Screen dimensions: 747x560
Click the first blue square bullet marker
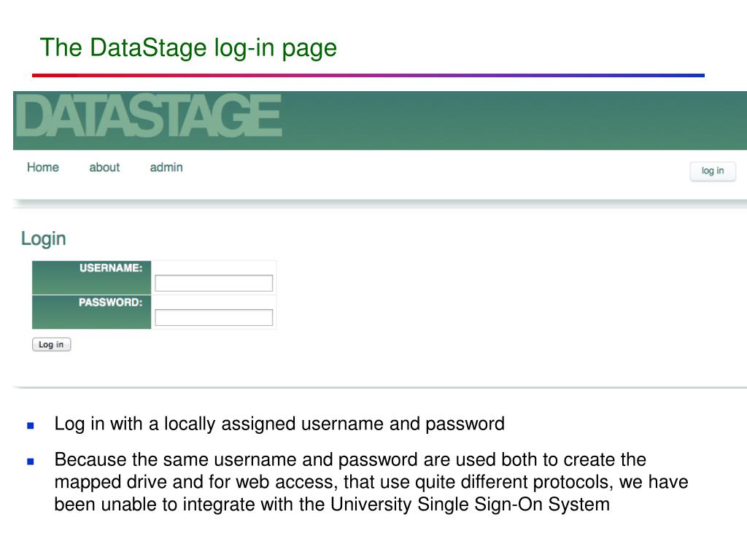(31, 424)
